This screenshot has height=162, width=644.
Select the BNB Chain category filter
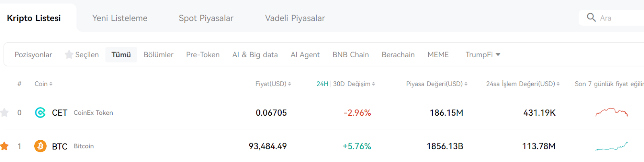point(351,54)
